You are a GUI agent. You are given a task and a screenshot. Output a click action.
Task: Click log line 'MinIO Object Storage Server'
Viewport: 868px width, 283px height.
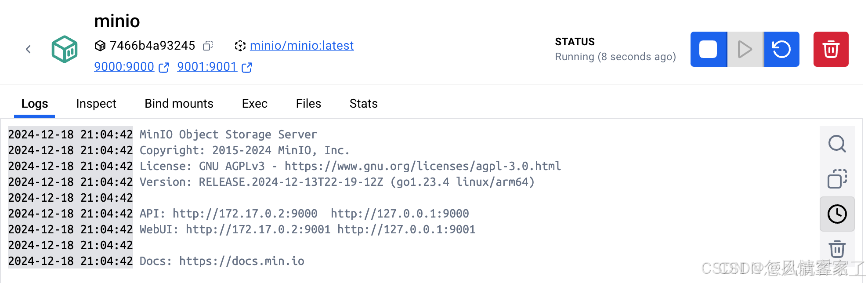[228, 134]
